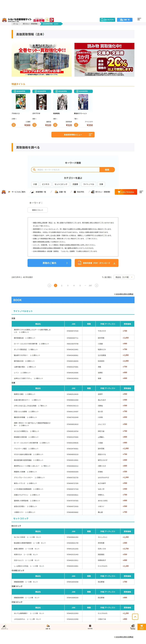Choose the 小説 category chip
Image resolution: width=146 pixels, height=644 pixels.
(x=35, y=184)
